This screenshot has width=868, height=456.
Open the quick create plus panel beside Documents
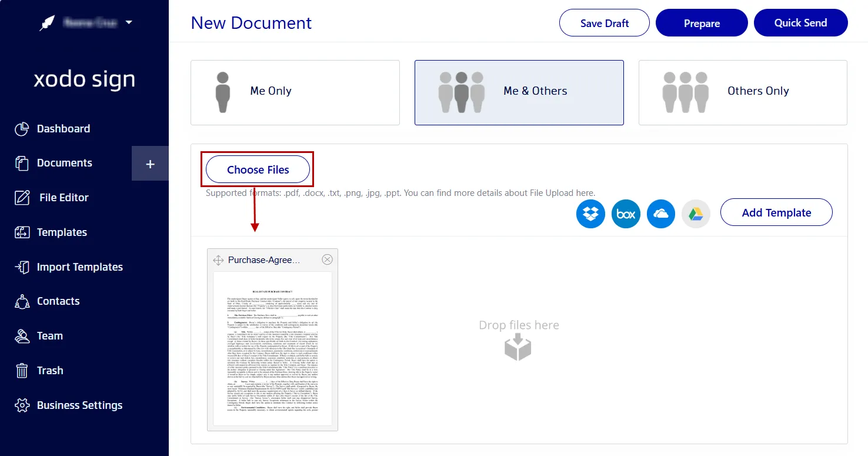[x=150, y=162]
